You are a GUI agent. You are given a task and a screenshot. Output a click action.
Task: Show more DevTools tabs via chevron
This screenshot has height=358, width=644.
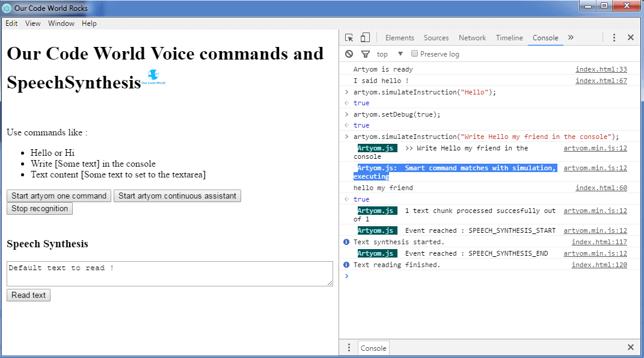[x=571, y=38]
